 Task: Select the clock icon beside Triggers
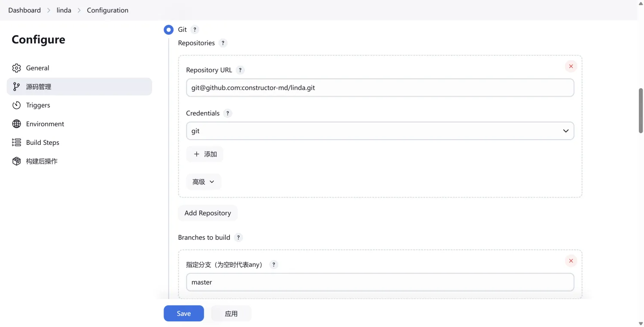tap(16, 105)
